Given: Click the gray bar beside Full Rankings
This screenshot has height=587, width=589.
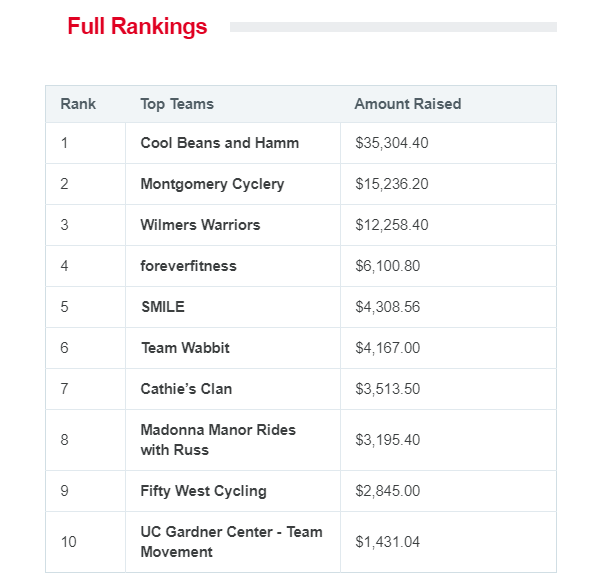Looking at the screenshot, I should click(393, 27).
